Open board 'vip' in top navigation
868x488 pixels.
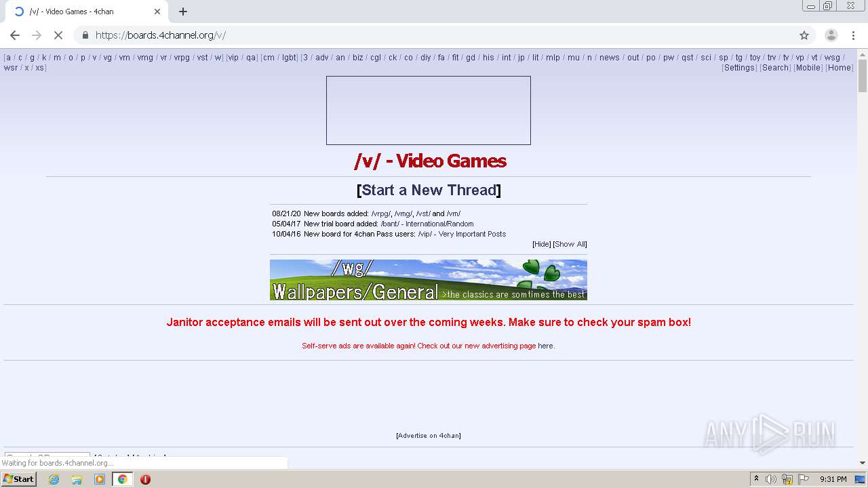pyautogui.click(x=233, y=58)
